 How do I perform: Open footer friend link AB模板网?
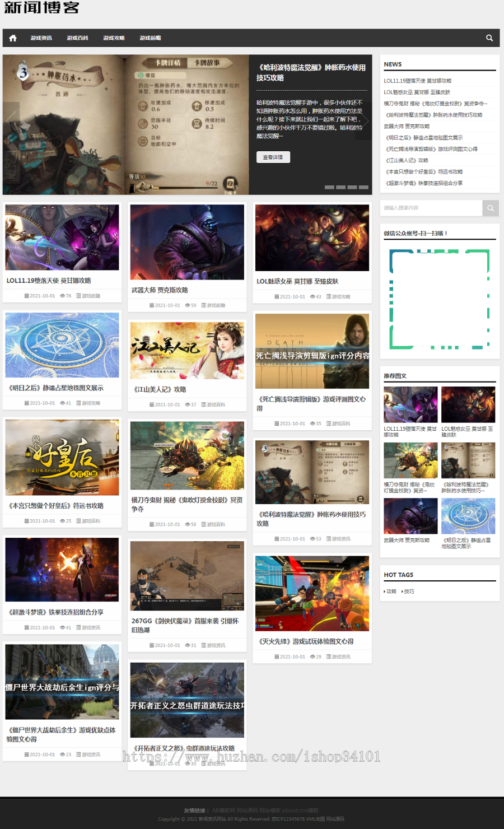click(x=224, y=811)
